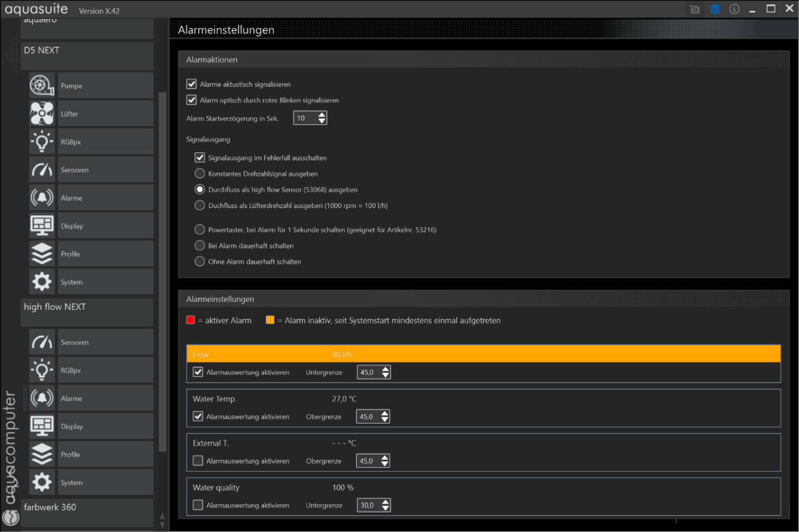
Task: Click the info icon in title bar
Action: pos(734,9)
